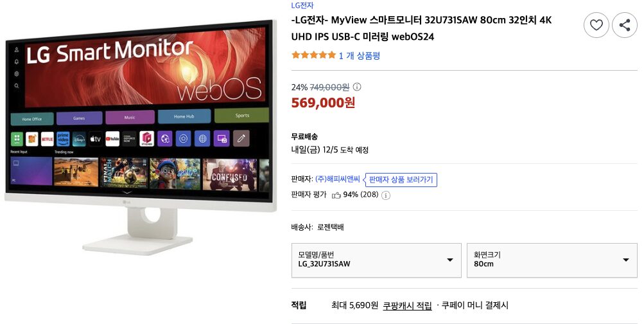Image resolution: width=644 pixels, height=324 pixels.
Task: Click the product title text
Action: click(421, 28)
